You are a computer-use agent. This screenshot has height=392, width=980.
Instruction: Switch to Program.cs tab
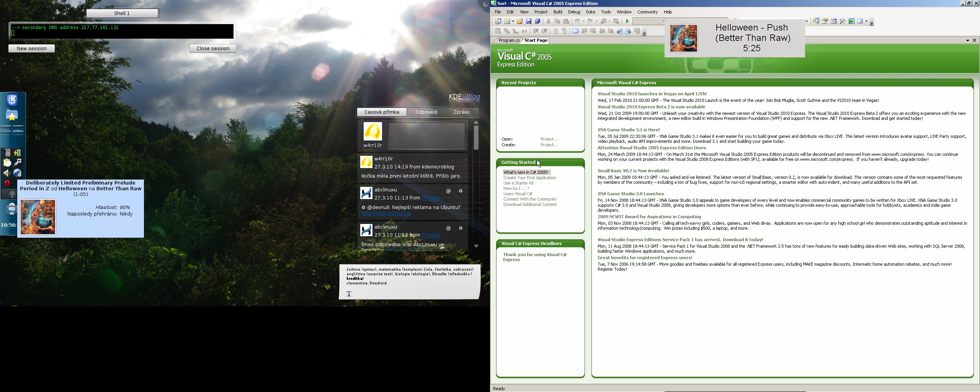tap(509, 40)
